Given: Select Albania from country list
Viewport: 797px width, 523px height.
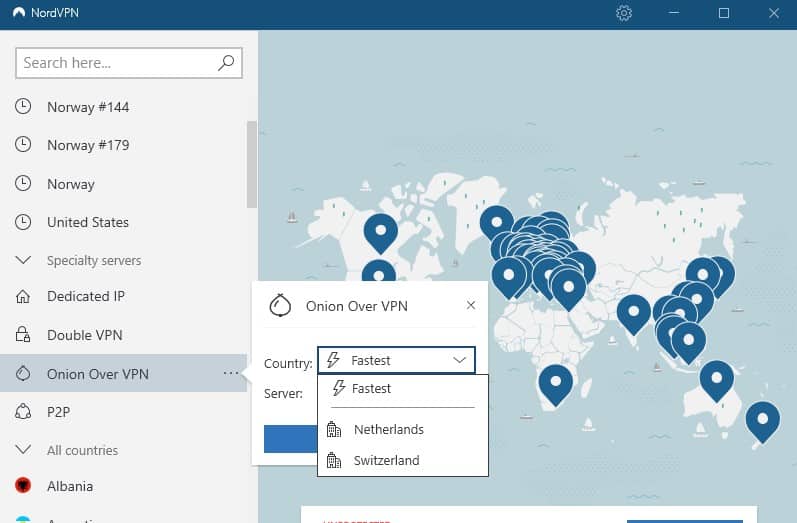Looking at the screenshot, I should coord(70,486).
